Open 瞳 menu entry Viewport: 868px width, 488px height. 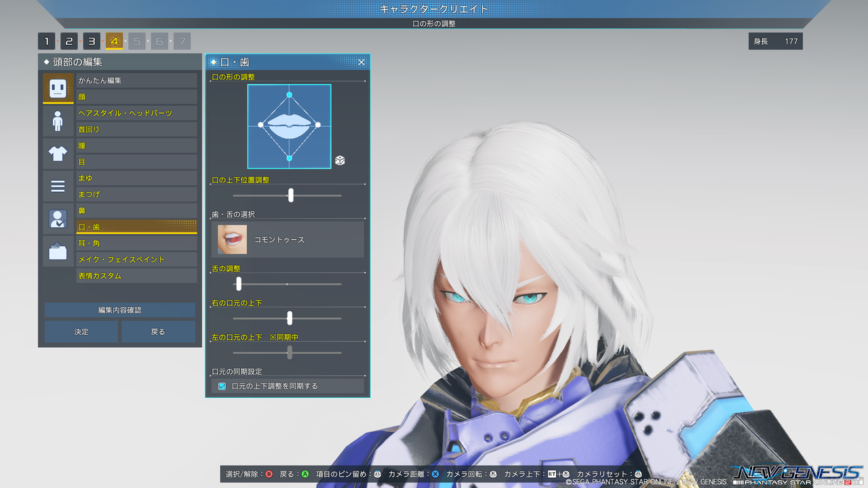(137, 146)
